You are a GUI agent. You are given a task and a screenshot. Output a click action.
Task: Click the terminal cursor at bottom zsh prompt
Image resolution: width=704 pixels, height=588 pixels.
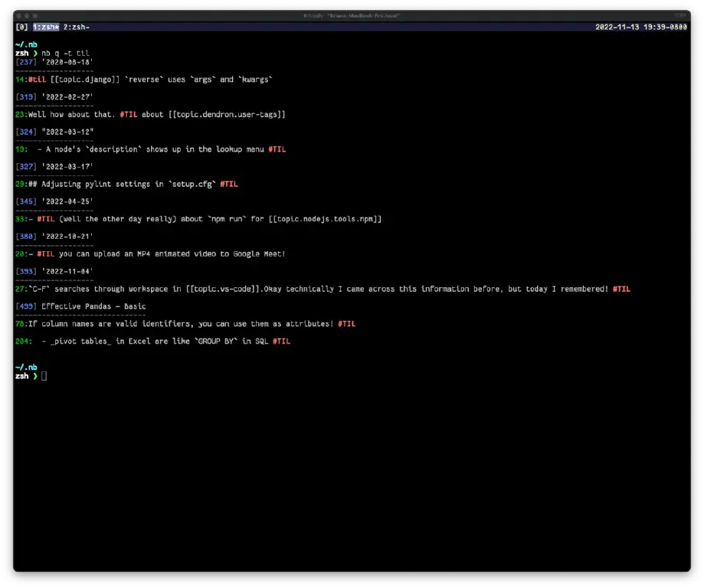point(44,376)
